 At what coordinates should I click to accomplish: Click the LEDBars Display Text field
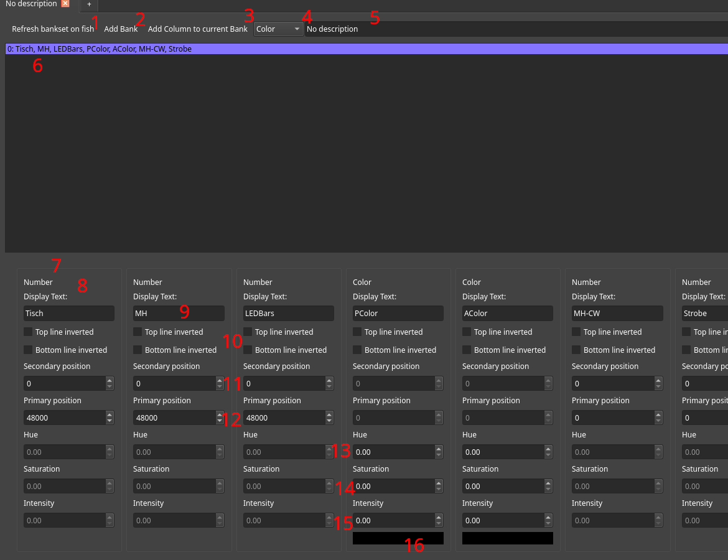click(x=288, y=313)
